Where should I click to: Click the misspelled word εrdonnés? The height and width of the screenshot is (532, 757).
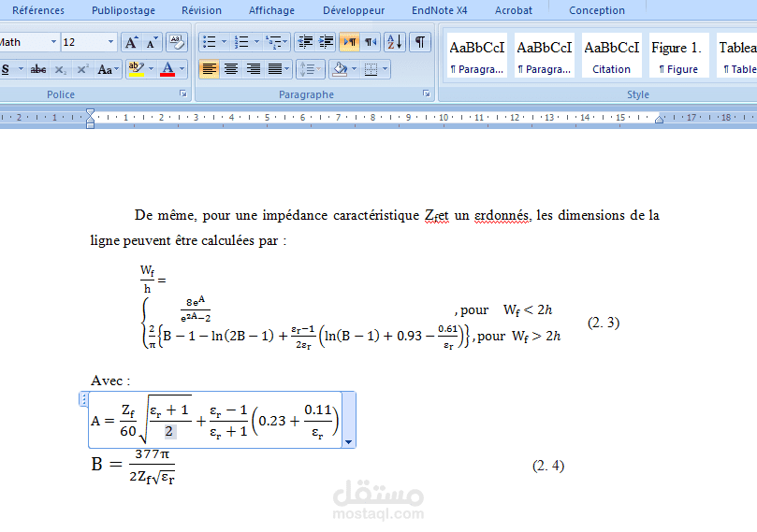click(502, 215)
